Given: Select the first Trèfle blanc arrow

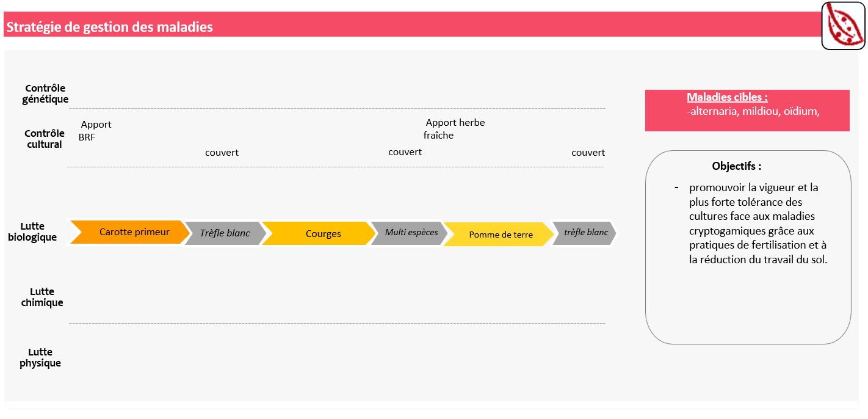Looking at the screenshot, I should coord(225,233).
